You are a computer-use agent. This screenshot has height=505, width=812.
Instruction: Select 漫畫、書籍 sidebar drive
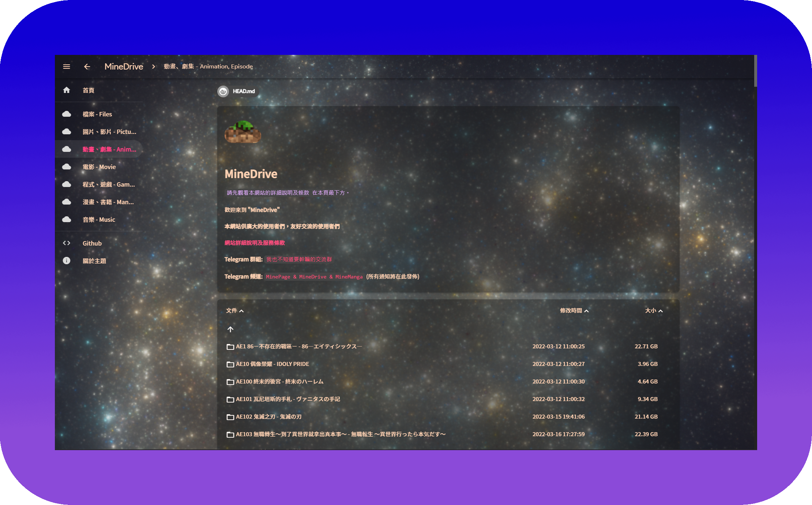108,202
